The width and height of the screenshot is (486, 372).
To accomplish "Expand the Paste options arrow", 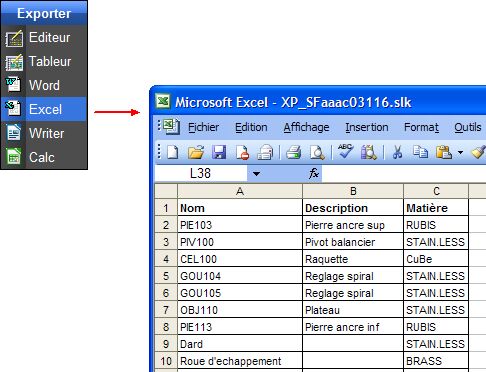I will pos(460,153).
